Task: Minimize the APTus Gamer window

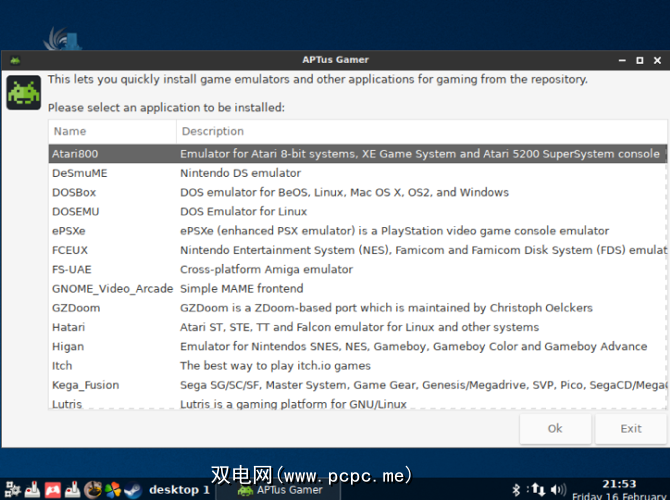Action: click(x=622, y=61)
